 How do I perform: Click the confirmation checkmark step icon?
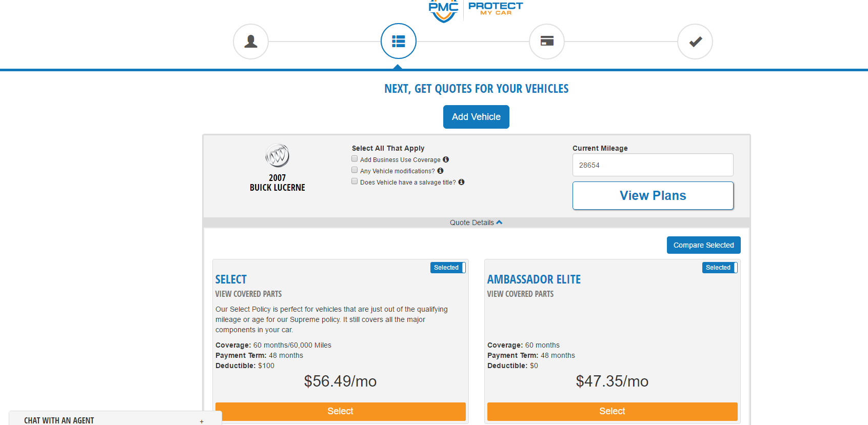click(x=695, y=42)
